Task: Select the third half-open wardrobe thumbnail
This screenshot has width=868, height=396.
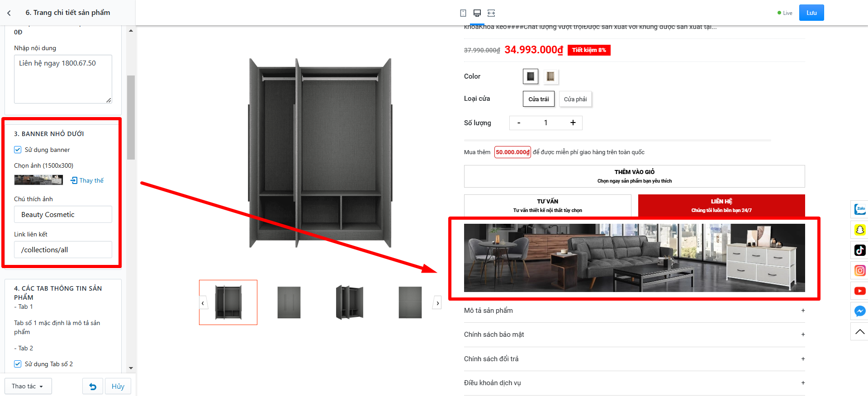Action: (349, 302)
